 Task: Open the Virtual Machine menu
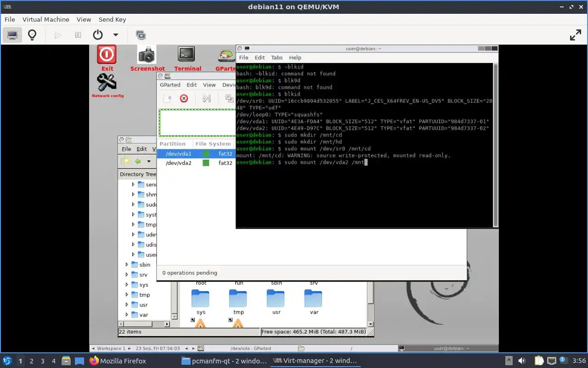46,19
